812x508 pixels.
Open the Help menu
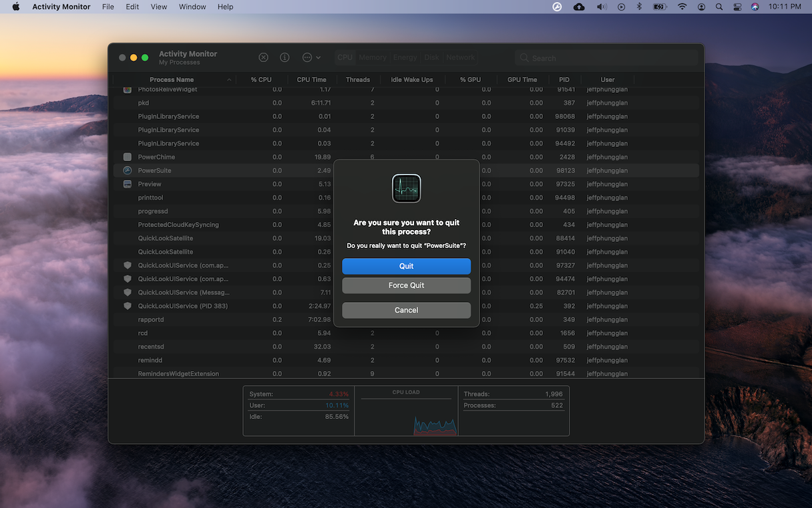[x=226, y=7]
